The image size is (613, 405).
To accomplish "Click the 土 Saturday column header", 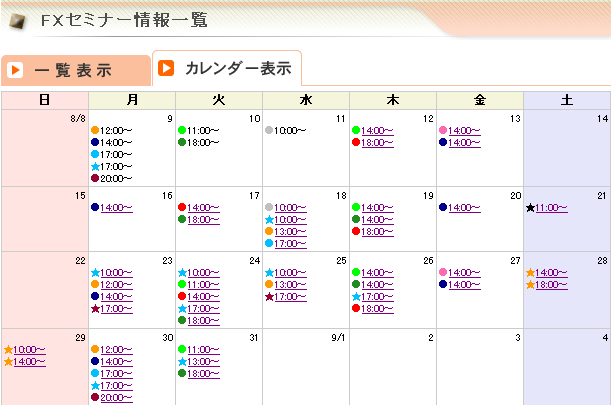I will click(x=567, y=100).
